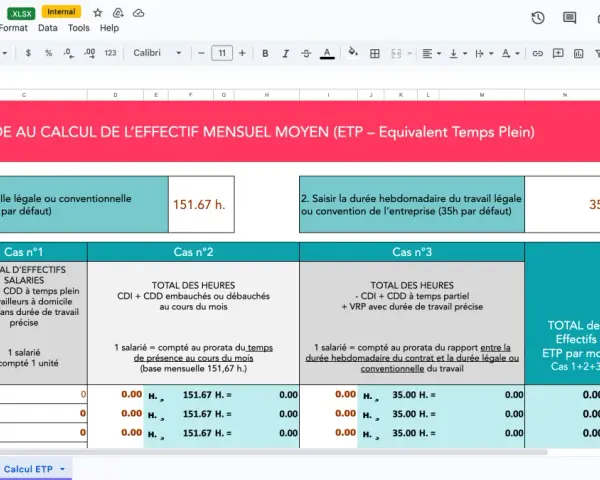Click the Cas n°1 header cell
Screen dimensions: 600x480
pos(43,252)
